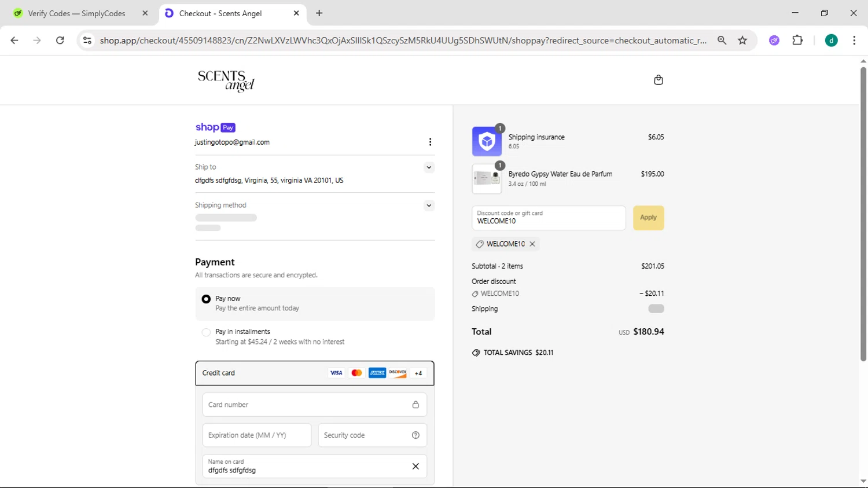The image size is (868, 488).
Task: Click the Security code field
Action: pyautogui.click(x=373, y=435)
